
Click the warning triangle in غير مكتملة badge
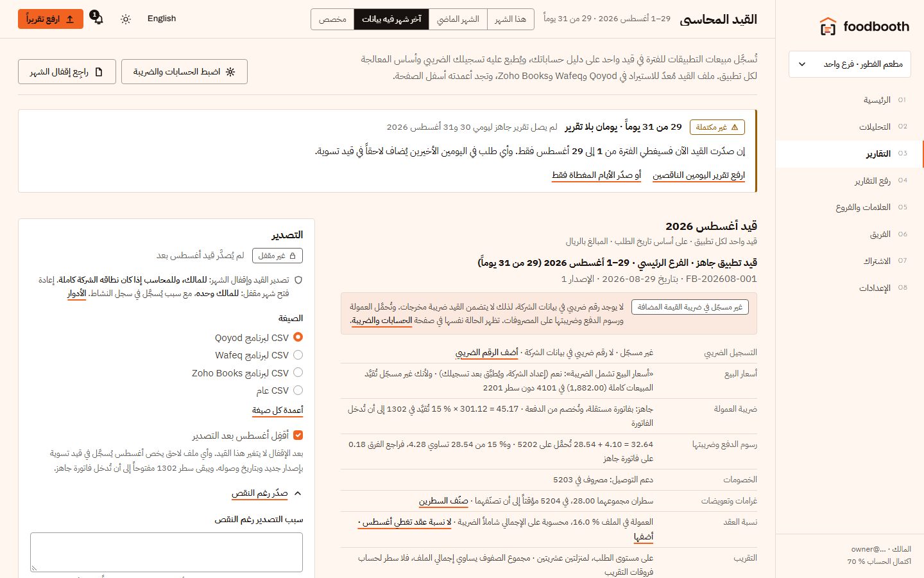pyautogui.click(x=735, y=127)
